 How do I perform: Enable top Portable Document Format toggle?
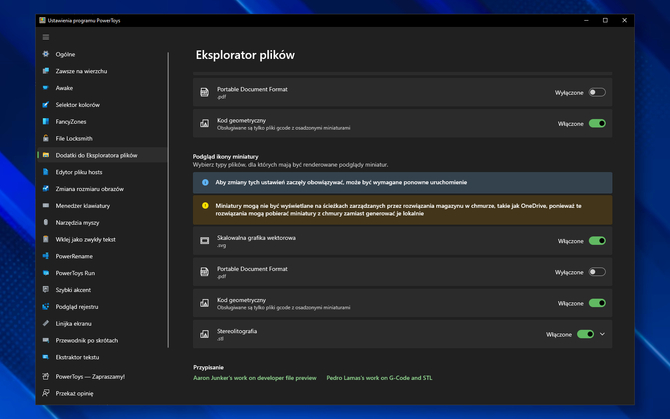coord(597,92)
